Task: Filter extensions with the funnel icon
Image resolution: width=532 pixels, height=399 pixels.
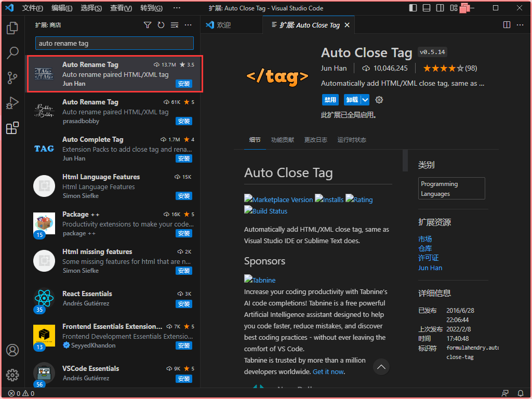Action: [148, 25]
